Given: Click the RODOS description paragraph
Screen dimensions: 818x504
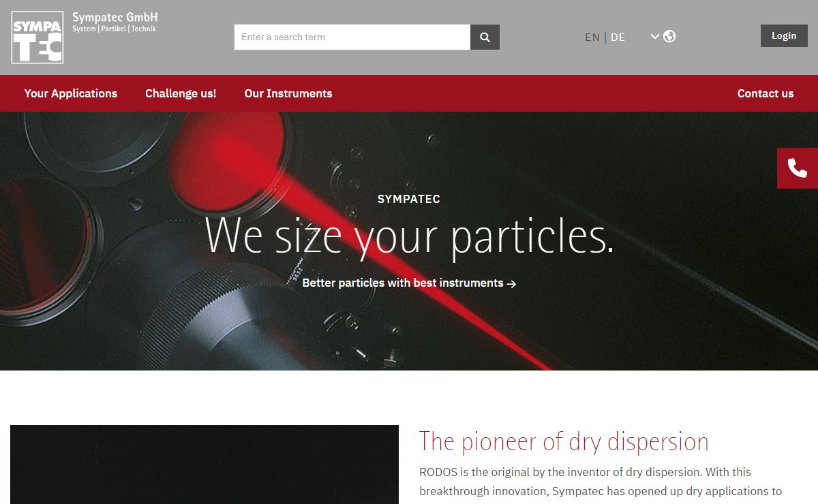Looking at the screenshot, I should [x=600, y=482].
